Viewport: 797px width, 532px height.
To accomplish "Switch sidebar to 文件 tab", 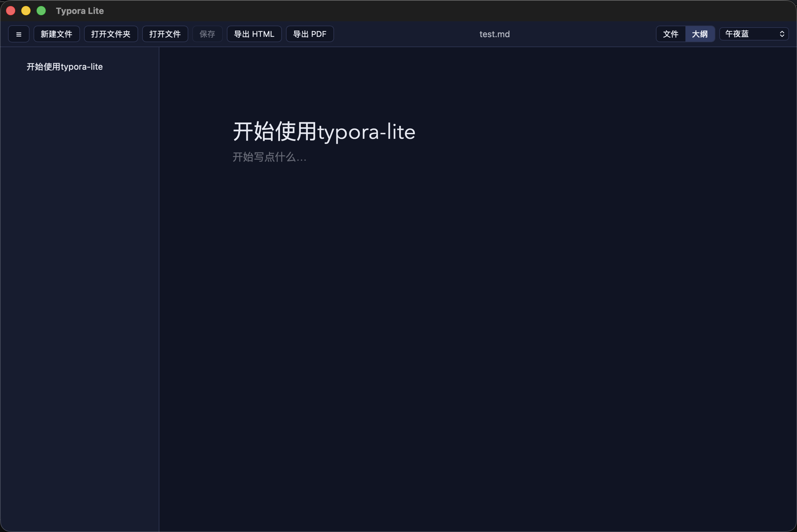I will click(671, 34).
